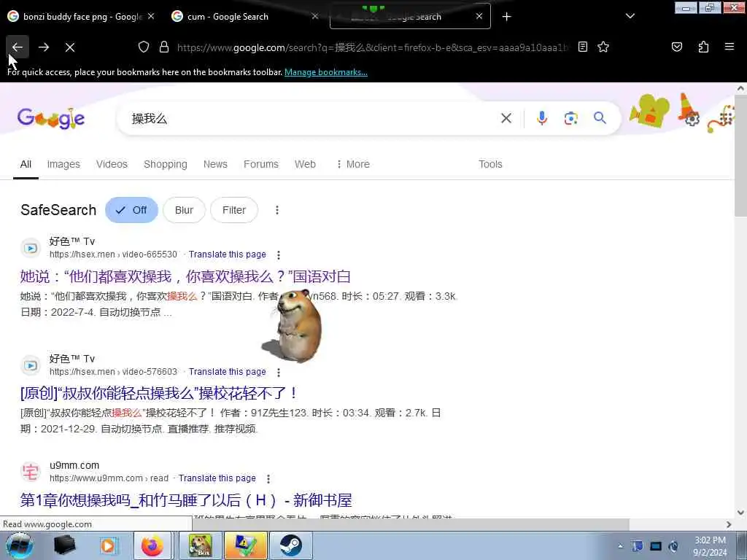Open the Forums results tab
Image resolution: width=747 pixels, height=560 pixels.
coord(261,164)
